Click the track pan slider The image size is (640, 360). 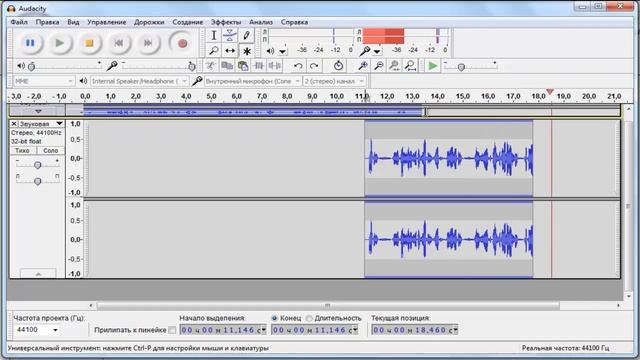[x=38, y=180]
